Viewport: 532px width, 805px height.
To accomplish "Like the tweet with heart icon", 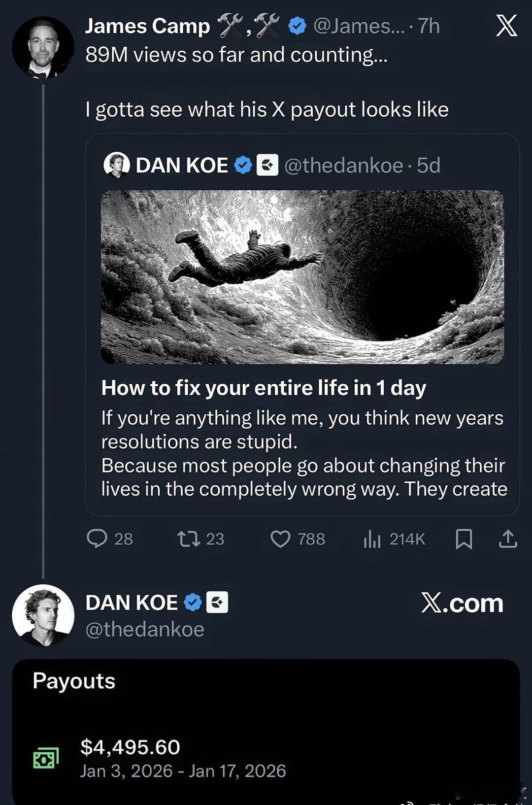I will pos(280,538).
